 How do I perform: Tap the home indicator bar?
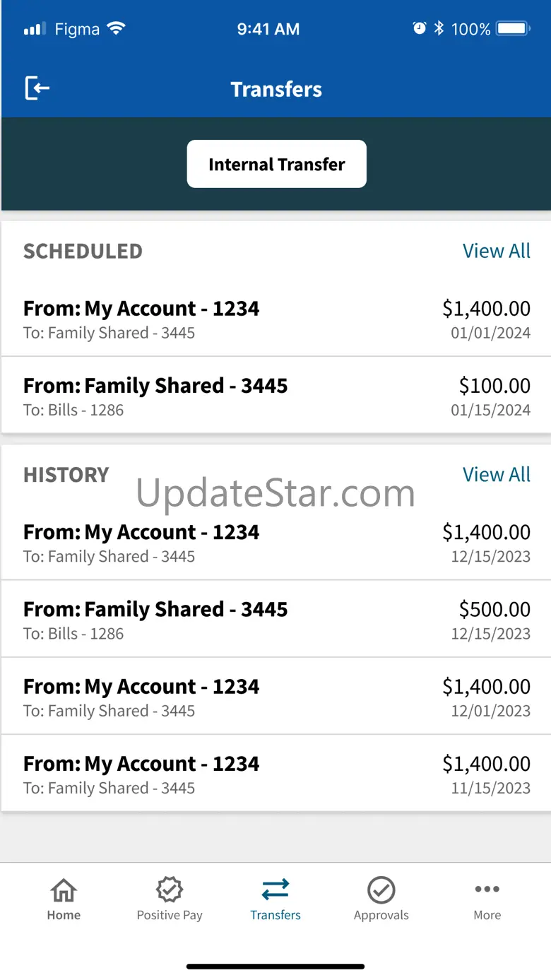click(x=275, y=966)
